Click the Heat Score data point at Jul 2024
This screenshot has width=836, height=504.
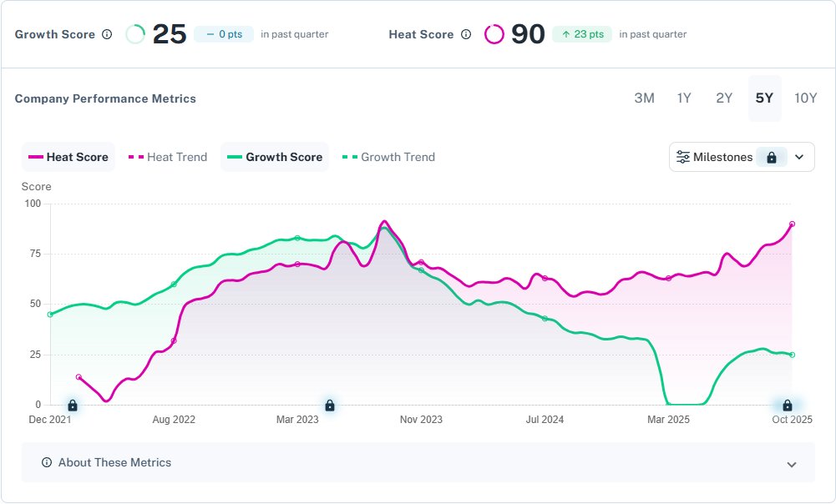point(545,279)
